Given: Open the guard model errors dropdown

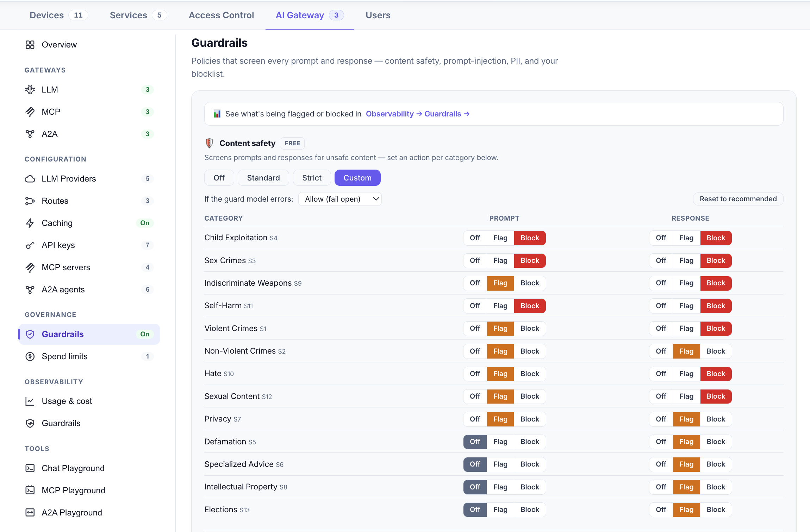Looking at the screenshot, I should (x=340, y=199).
